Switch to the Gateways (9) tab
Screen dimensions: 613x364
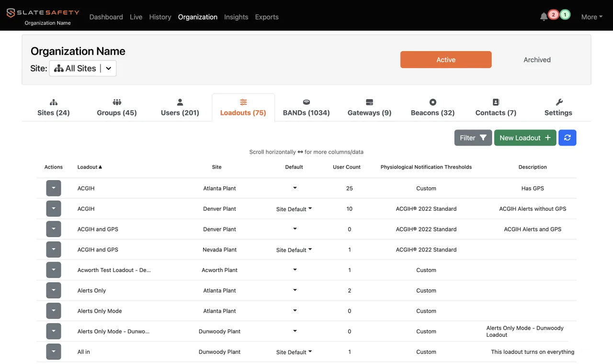[x=370, y=108]
